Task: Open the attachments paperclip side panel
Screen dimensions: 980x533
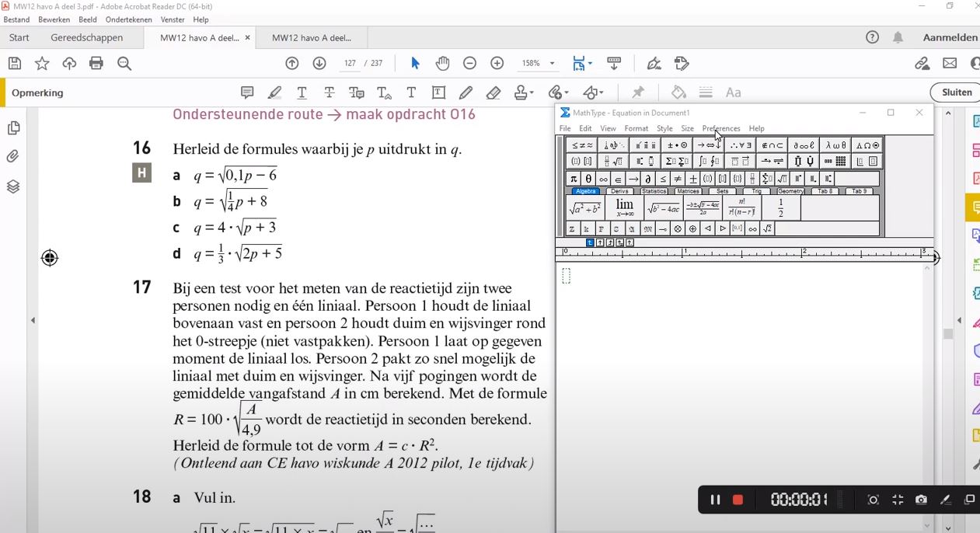Action: click(13, 157)
